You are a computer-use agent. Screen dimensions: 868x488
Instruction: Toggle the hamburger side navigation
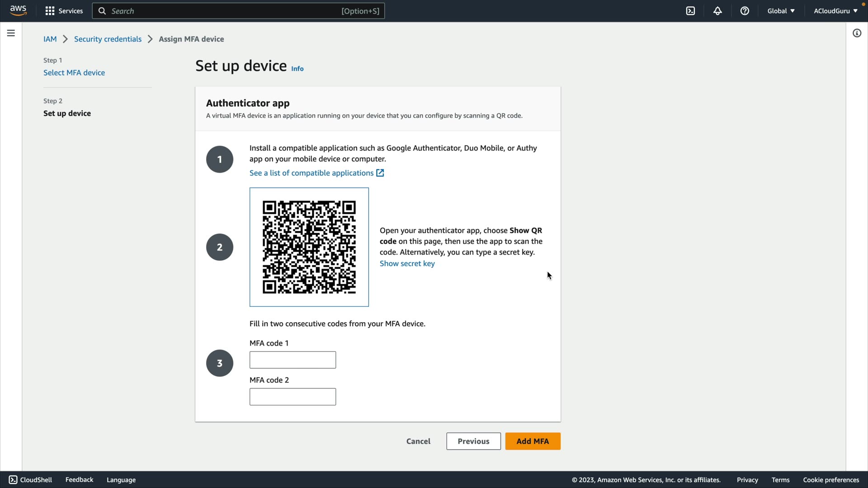pos(11,33)
